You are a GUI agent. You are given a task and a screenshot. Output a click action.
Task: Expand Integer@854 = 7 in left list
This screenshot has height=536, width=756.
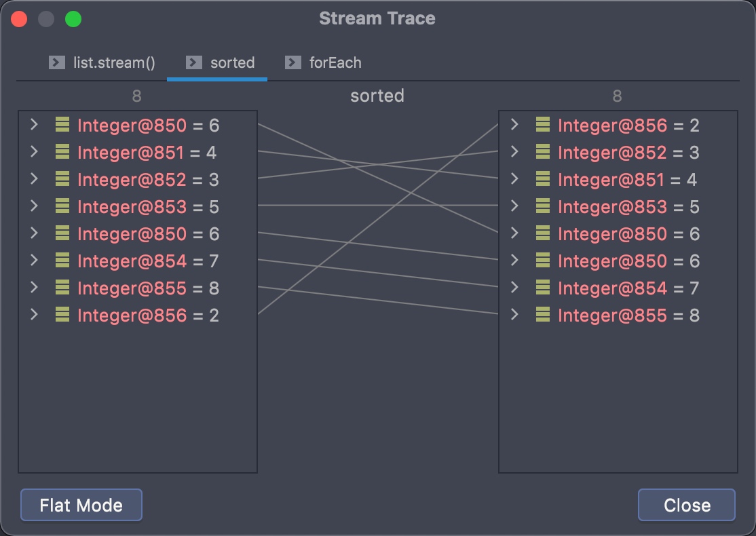pyautogui.click(x=34, y=261)
